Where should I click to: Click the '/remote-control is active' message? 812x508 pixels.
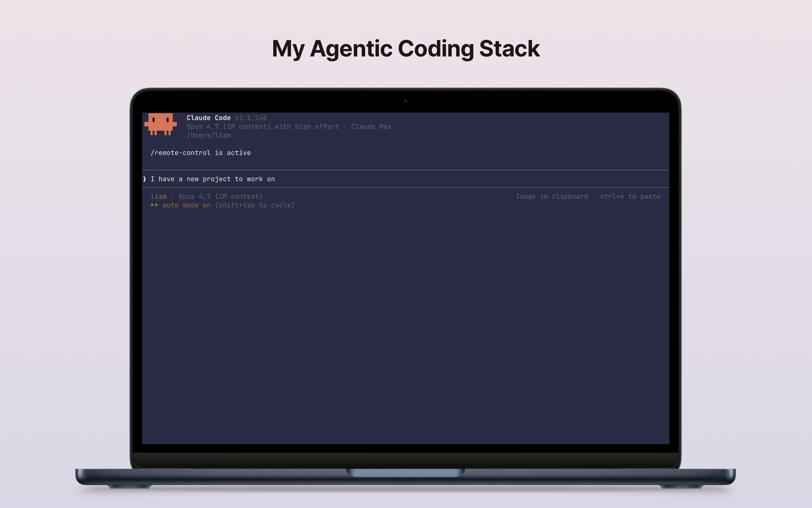click(201, 153)
